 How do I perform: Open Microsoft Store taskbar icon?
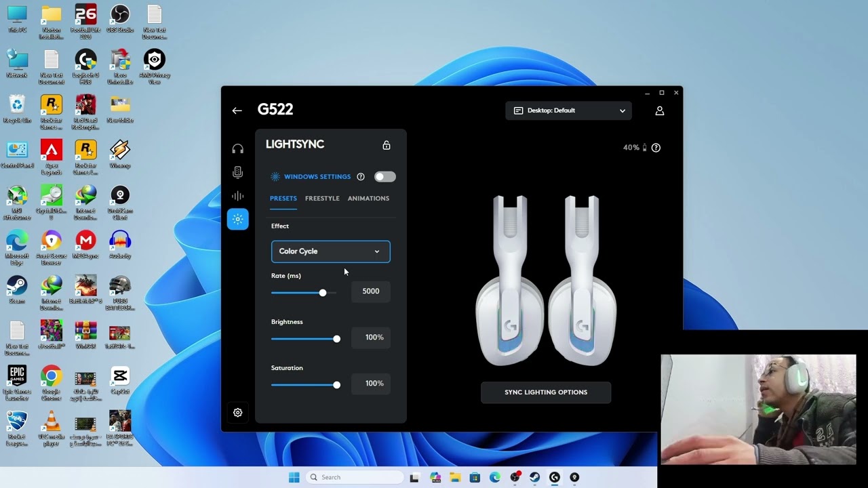pyautogui.click(x=475, y=477)
